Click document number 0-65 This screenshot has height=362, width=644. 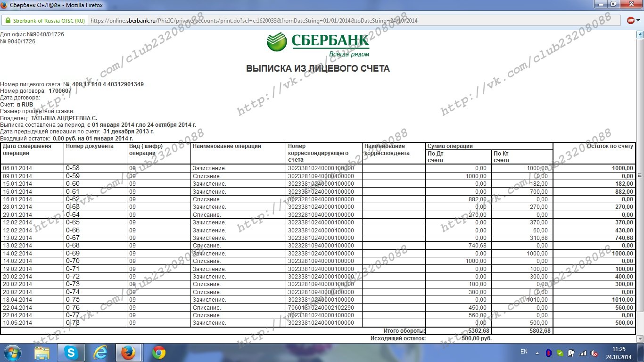click(x=73, y=222)
